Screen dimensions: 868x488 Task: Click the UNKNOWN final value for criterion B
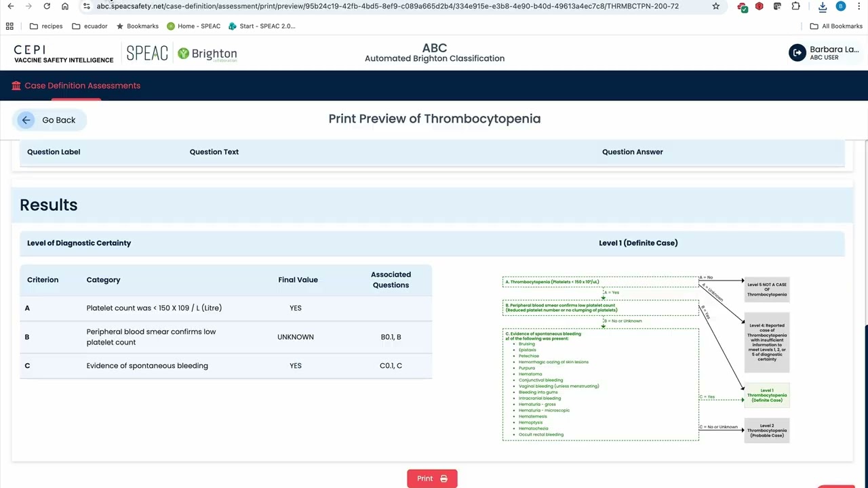296,337
